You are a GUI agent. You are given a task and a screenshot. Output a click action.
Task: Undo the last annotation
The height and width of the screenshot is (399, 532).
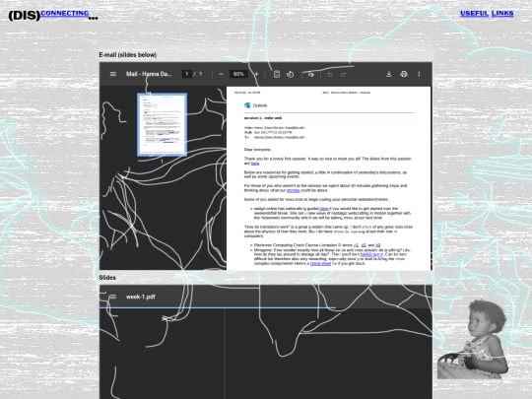pos(330,74)
